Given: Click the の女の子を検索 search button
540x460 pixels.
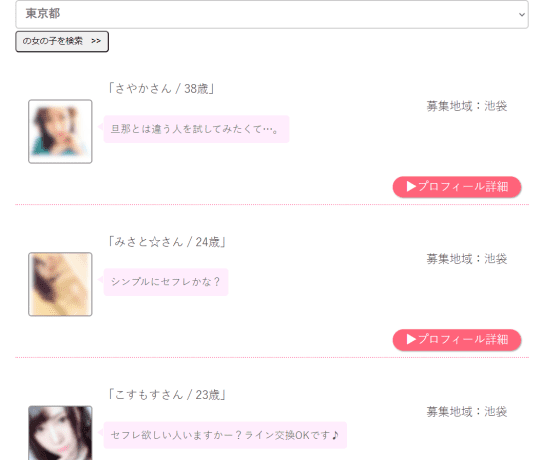Looking at the screenshot, I should pos(62,41).
